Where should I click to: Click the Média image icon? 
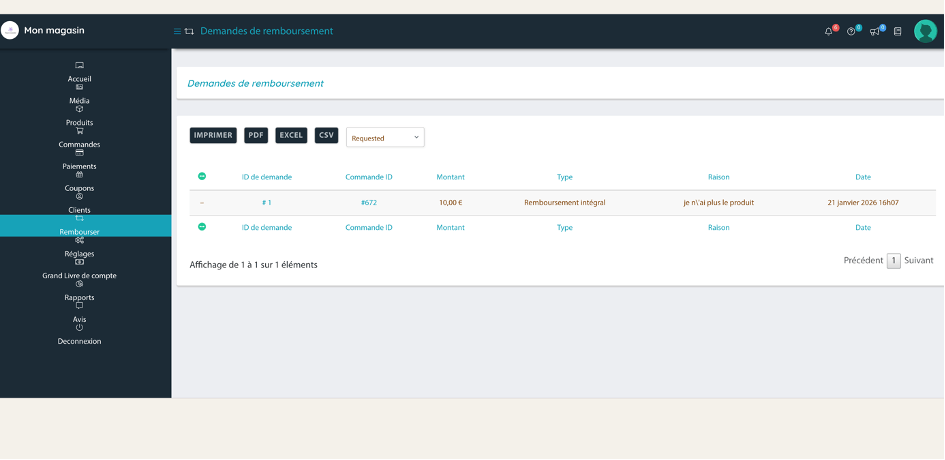click(80, 87)
